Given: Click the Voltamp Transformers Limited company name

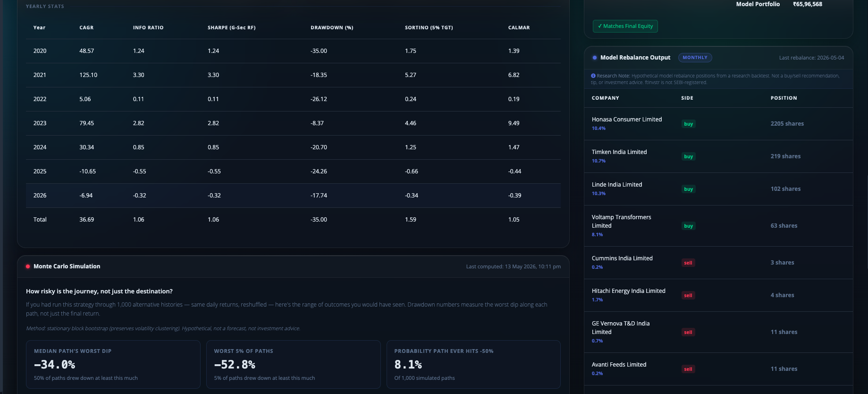Looking at the screenshot, I should tap(622, 222).
